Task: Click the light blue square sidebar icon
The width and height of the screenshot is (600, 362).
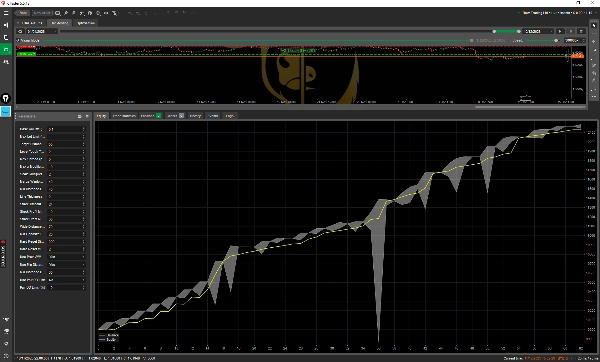Action: tap(5, 111)
